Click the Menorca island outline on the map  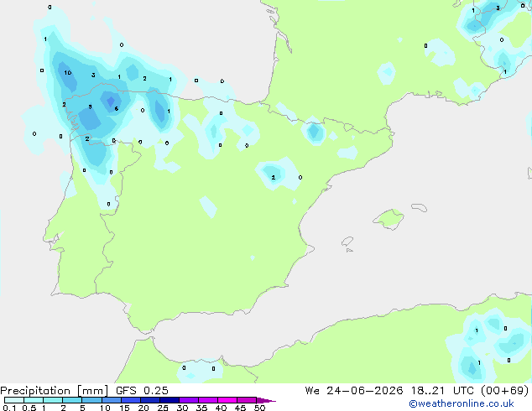(419, 207)
